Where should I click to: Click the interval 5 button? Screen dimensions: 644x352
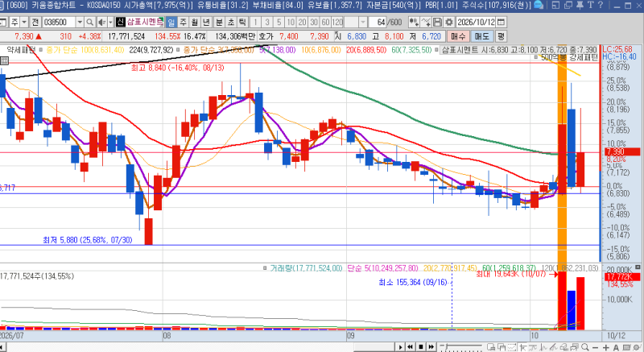click(279, 23)
